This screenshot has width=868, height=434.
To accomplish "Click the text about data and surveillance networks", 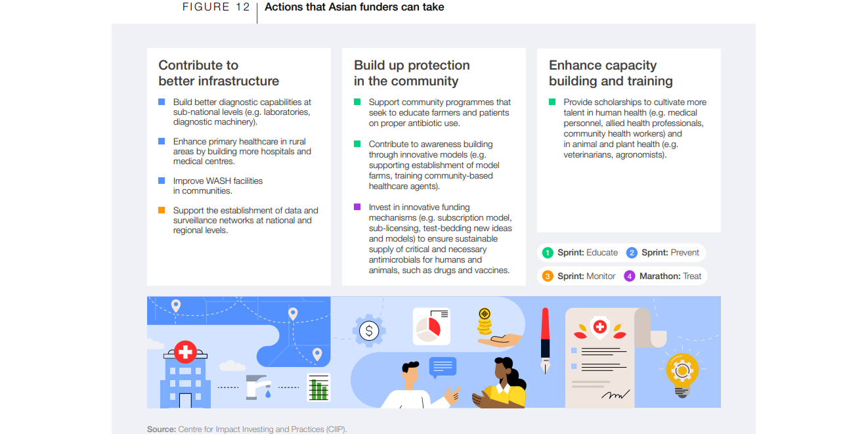I will 246,220.
